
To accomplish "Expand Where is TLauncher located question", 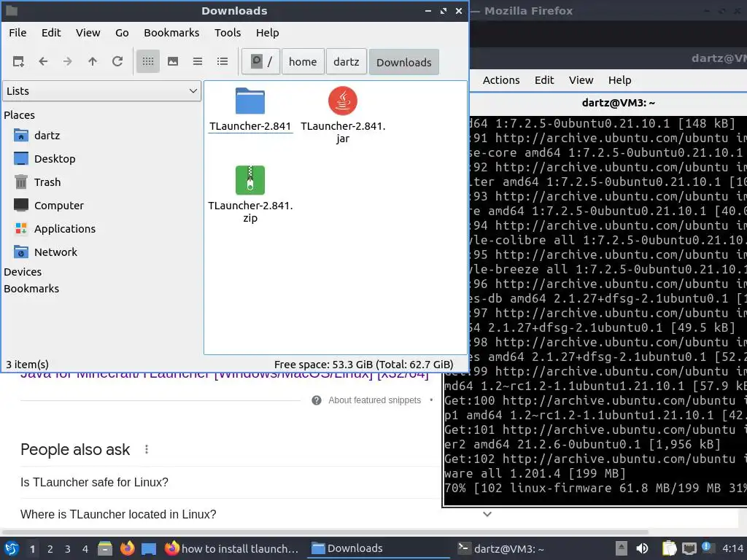I will pyautogui.click(x=118, y=514).
